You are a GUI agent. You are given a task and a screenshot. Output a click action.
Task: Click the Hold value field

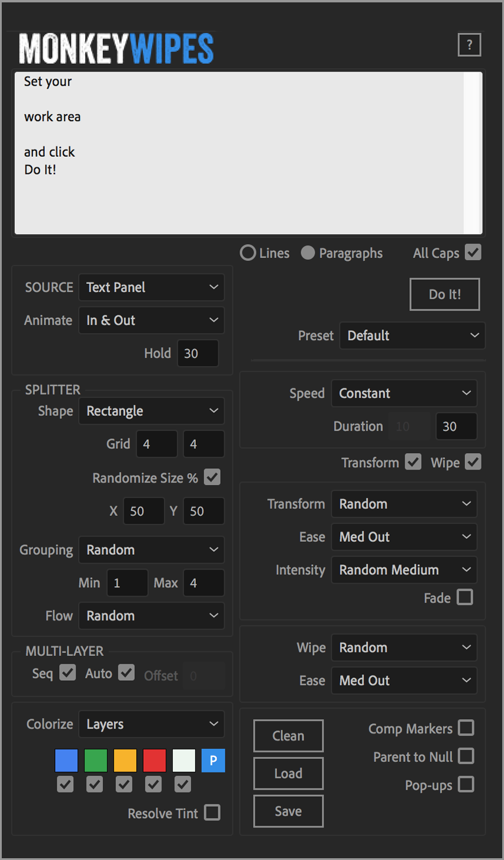198,353
